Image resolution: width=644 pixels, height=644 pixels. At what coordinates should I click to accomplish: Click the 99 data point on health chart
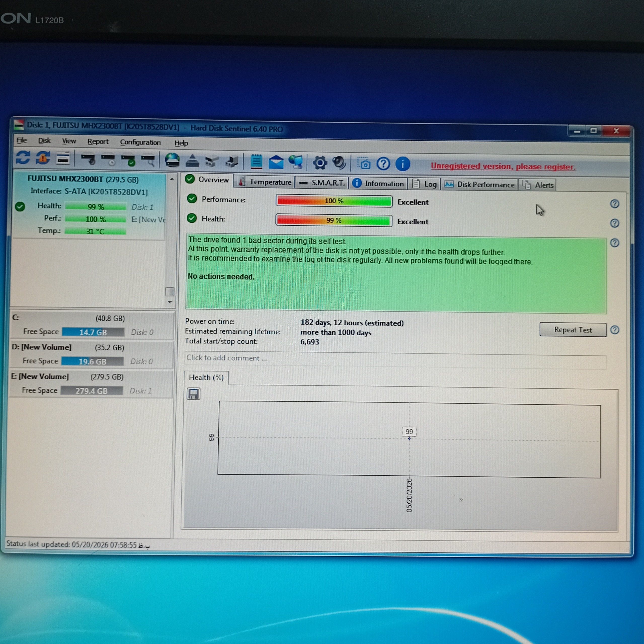409,439
